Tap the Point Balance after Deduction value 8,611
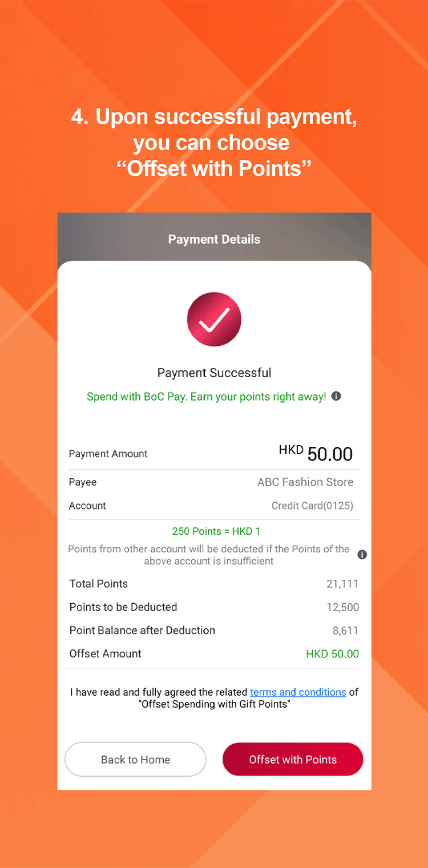This screenshot has height=868, width=428. pos(346,631)
